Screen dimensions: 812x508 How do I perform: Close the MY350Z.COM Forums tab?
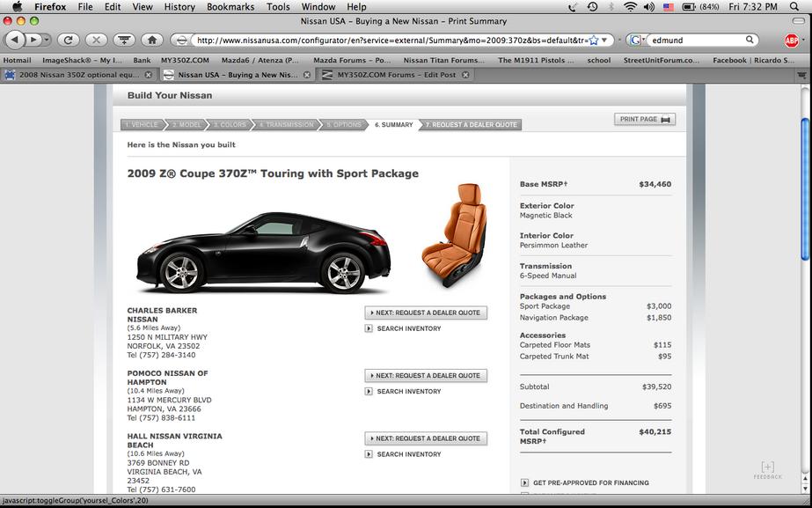coord(465,75)
